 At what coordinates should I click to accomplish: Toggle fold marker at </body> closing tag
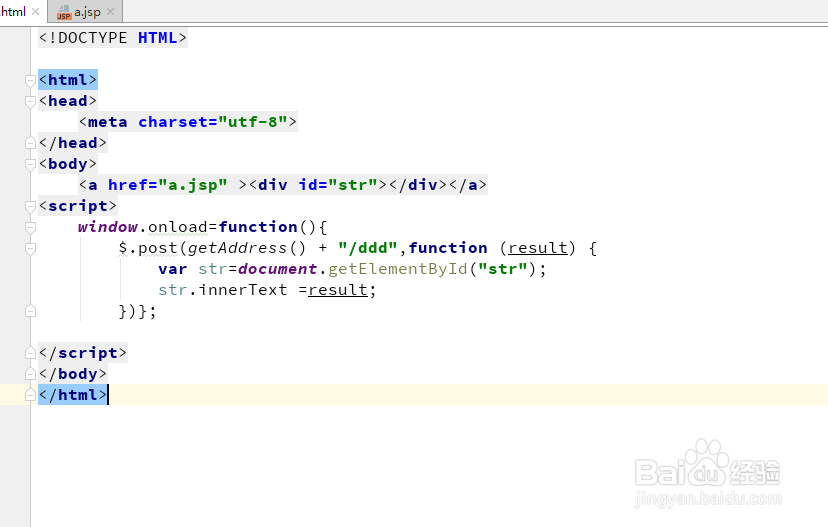point(30,373)
